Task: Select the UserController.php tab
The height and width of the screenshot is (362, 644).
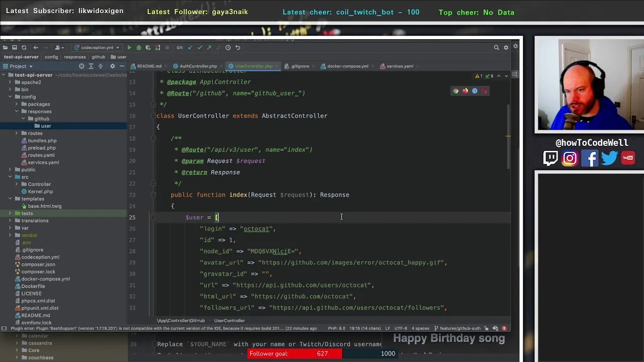Action: click(x=254, y=66)
